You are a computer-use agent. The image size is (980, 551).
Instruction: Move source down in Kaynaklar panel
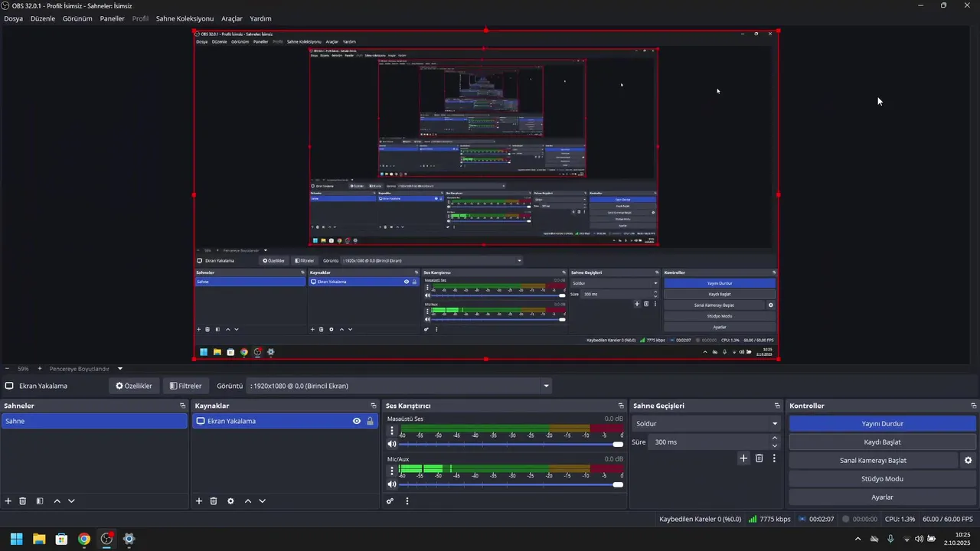coord(262,501)
